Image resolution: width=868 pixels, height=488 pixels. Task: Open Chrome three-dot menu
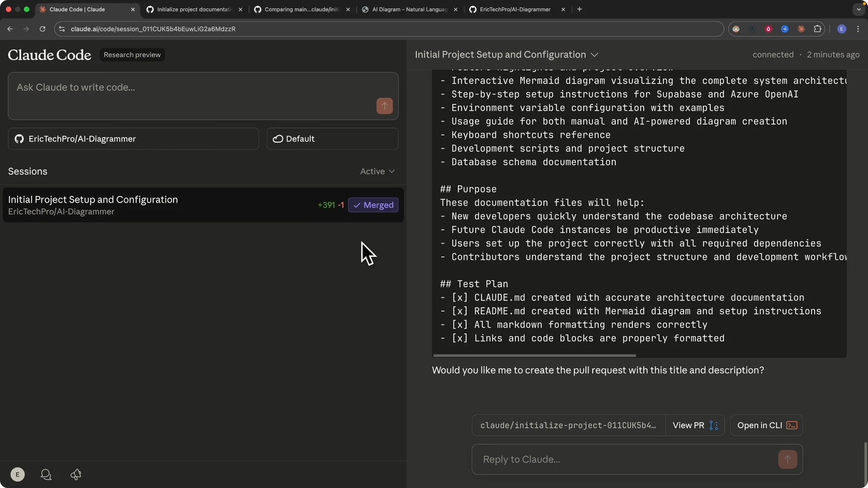tap(858, 29)
